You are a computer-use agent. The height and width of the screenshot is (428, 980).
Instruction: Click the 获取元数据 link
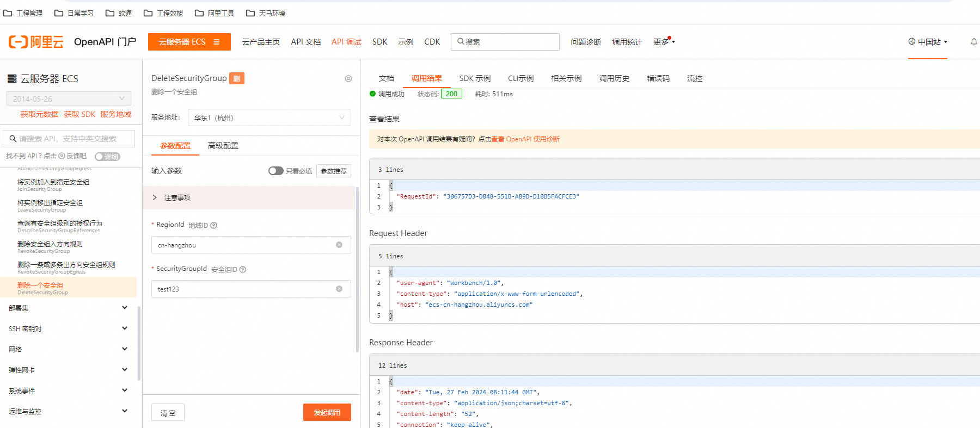click(x=39, y=114)
